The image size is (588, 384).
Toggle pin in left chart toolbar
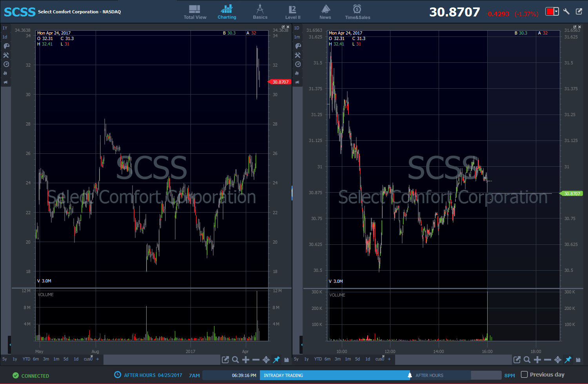276,360
